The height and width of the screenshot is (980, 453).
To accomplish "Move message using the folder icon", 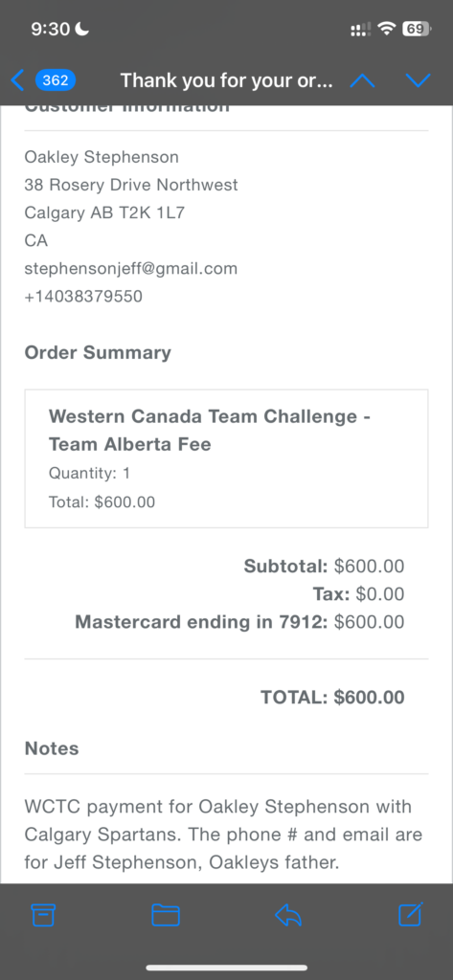I will tap(166, 915).
